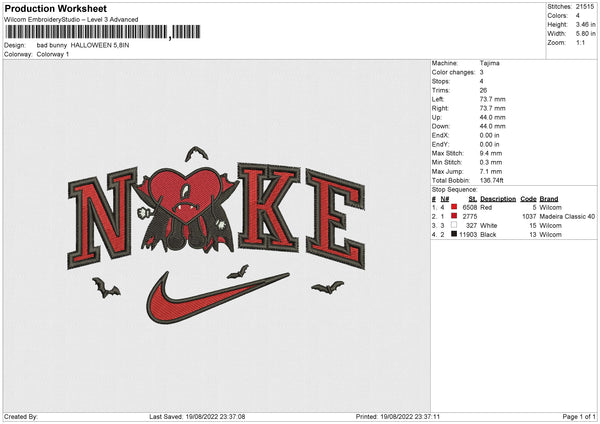
Task: Click the Production Worksheet title
Action: (55, 8)
